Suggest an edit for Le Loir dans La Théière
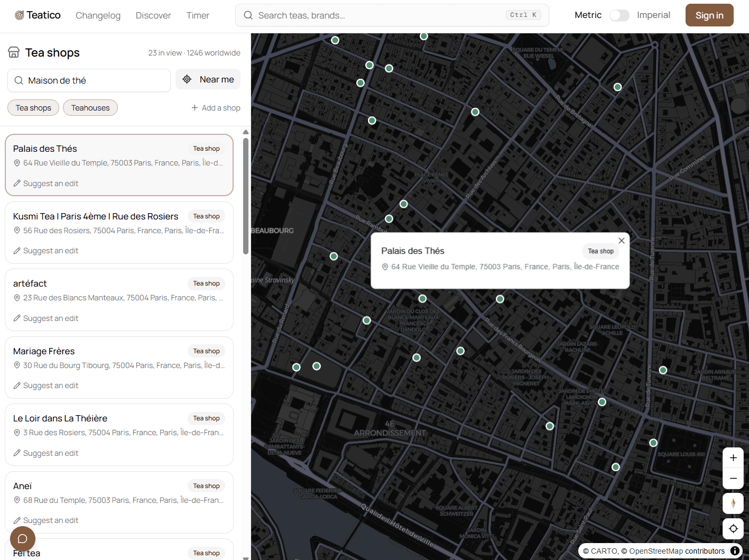Viewport: 749px width, 560px height. pos(46,453)
